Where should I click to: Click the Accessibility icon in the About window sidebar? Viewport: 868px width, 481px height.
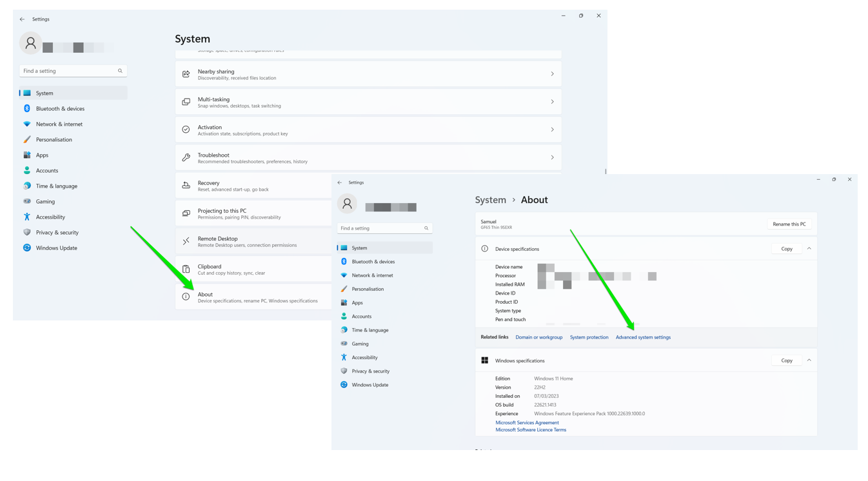(x=344, y=357)
